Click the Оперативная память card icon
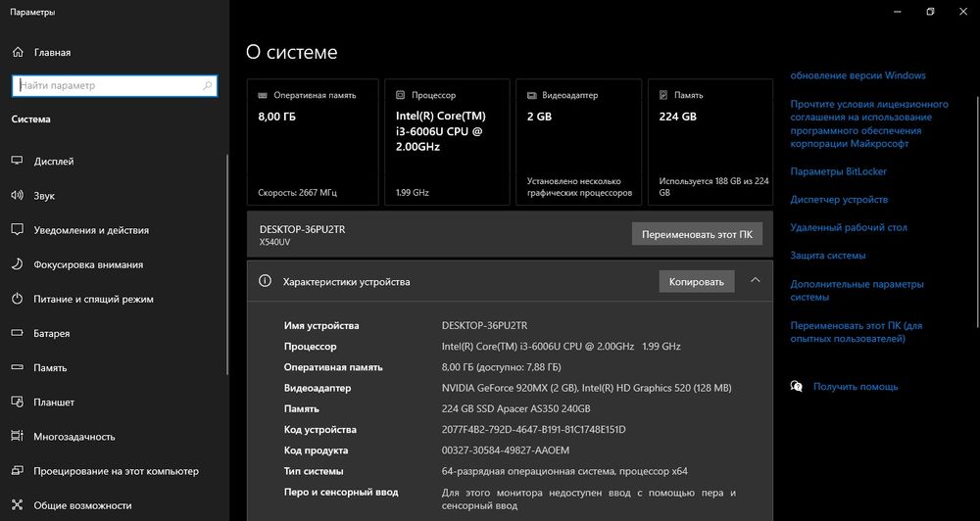980x521 pixels. (x=263, y=96)
